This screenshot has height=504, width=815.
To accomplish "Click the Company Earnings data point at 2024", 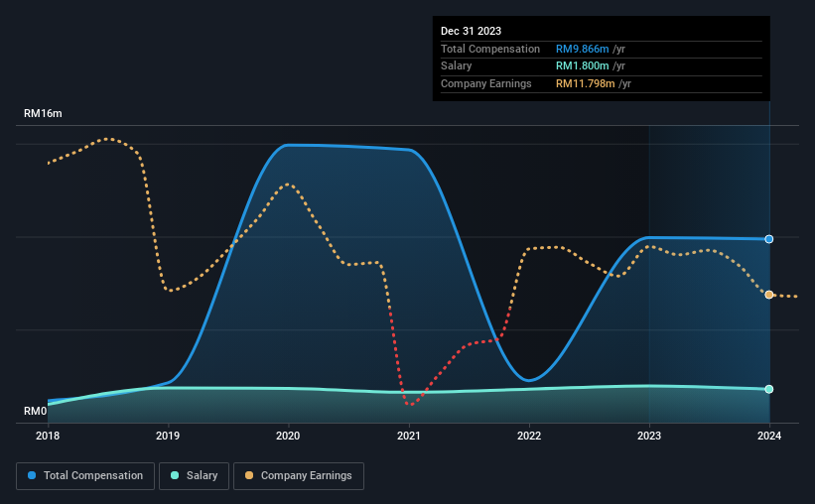I will click(768, 295).
